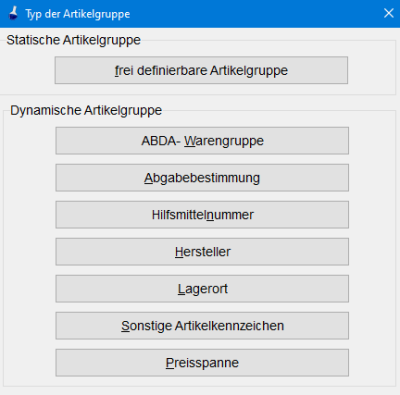Create dynamic group by dispensing regulation

click(x=202, y=178)
